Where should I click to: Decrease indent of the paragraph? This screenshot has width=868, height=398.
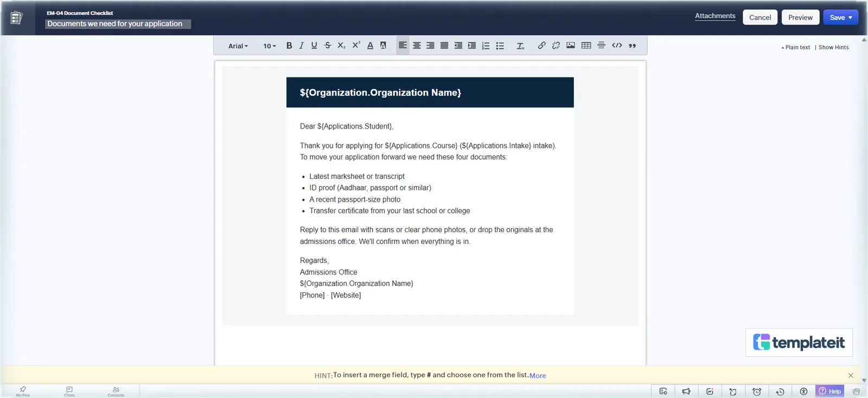click(458, 46)
